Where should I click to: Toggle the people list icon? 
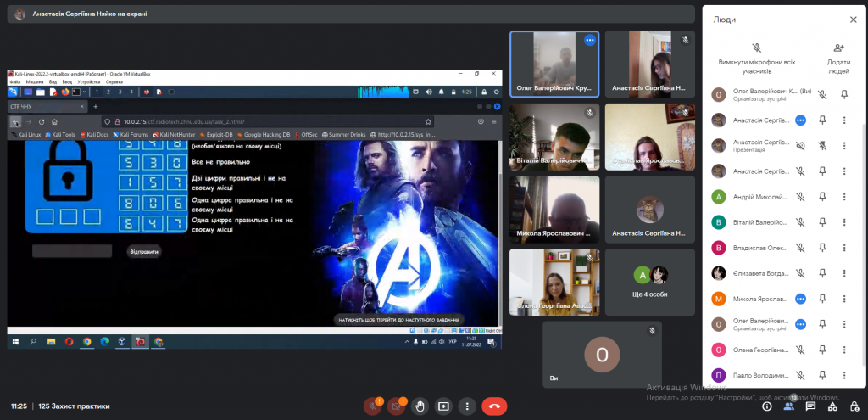click(789, 406)
